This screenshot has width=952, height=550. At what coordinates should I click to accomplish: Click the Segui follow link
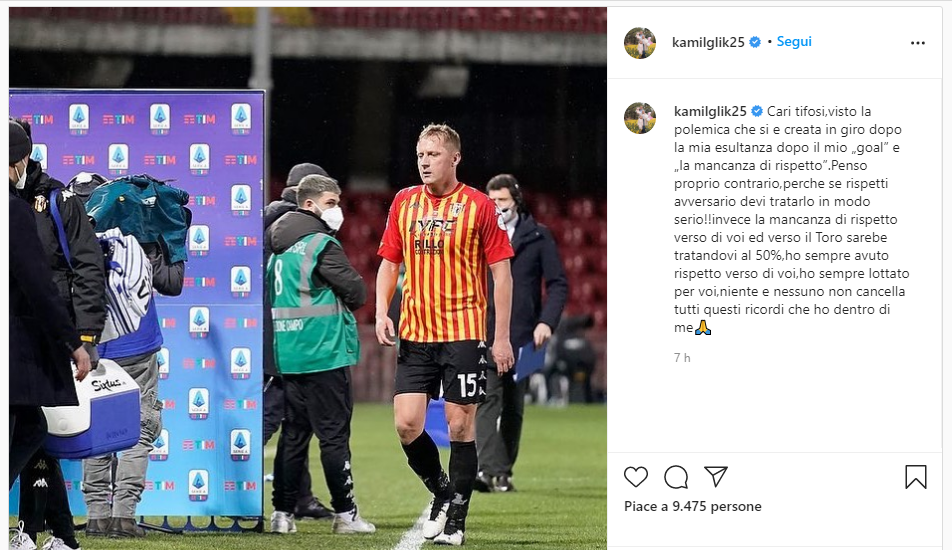click(794, 42)
